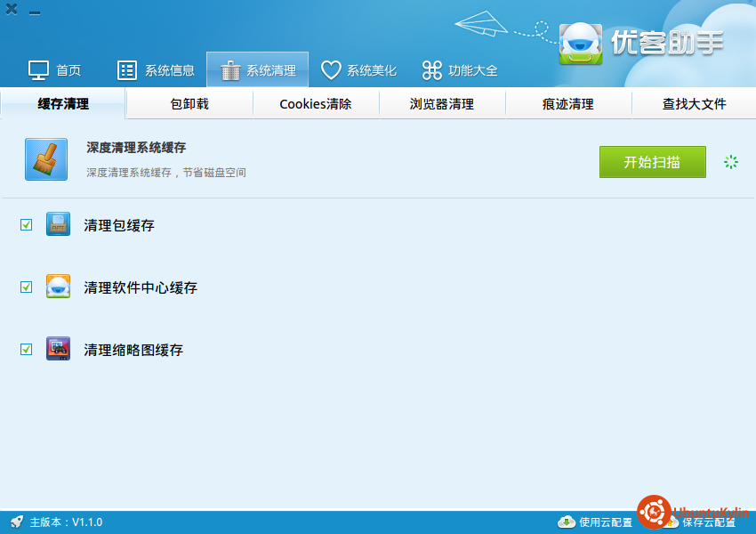Select the Cookies清除 tab
This screenshot has width=756, height=534.
tap(316, 104)
